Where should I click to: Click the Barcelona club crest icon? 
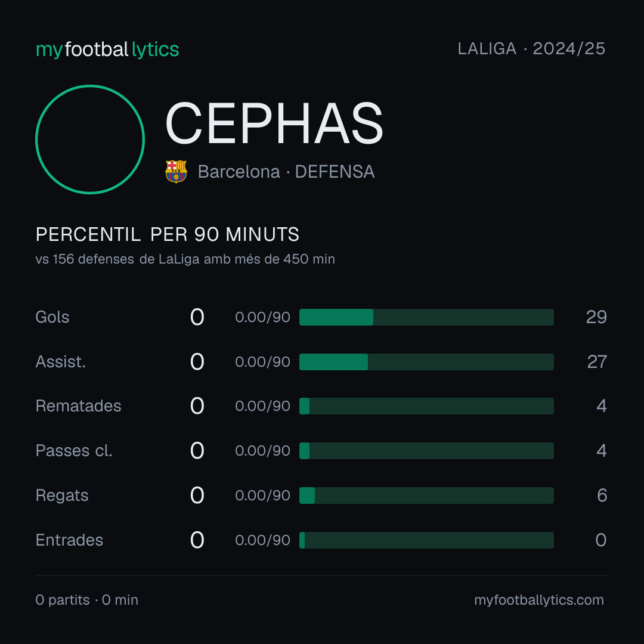(x=176, y=171)
